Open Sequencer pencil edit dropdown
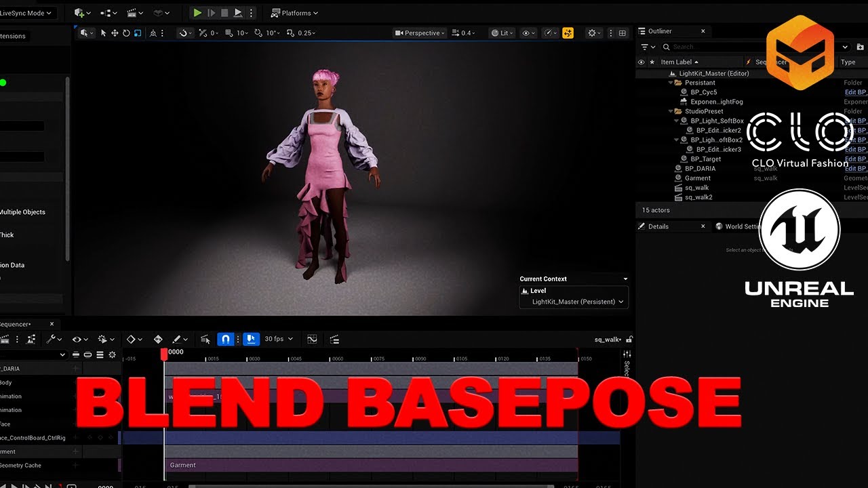868x488 pixels. coord(180,339)
